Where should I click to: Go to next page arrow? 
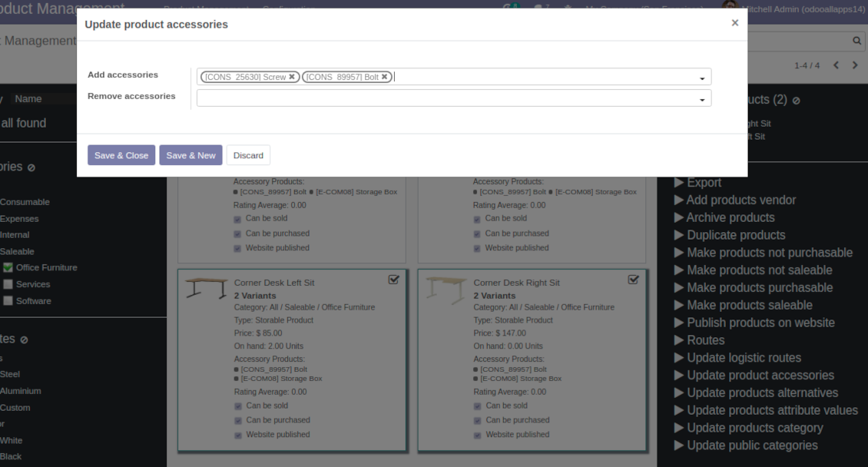(855, 65)
